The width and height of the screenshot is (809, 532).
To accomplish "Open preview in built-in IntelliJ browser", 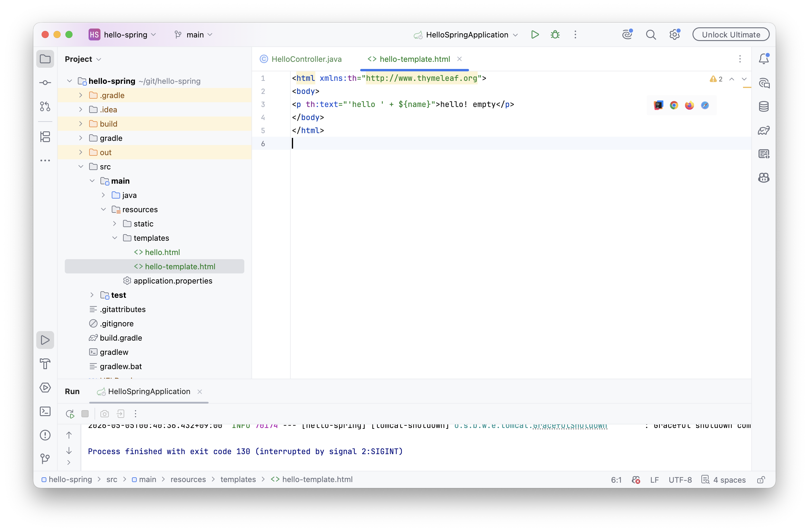I will click(658, 106).
